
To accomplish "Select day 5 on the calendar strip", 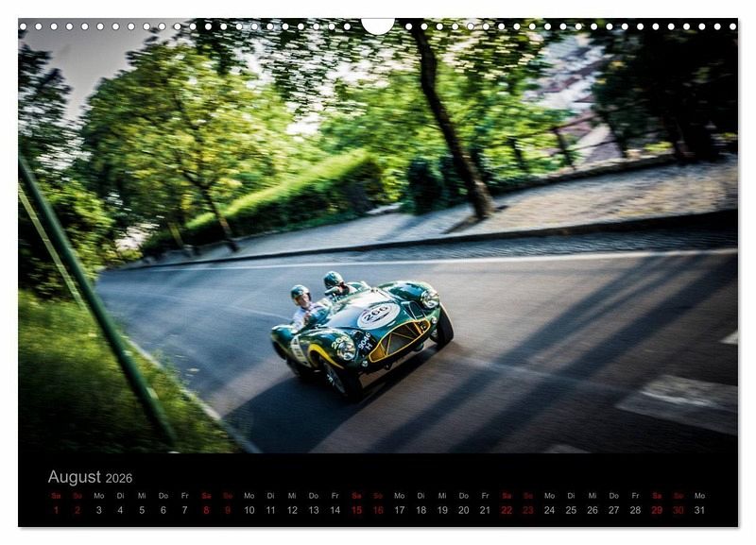I will (x=142, y=510).
